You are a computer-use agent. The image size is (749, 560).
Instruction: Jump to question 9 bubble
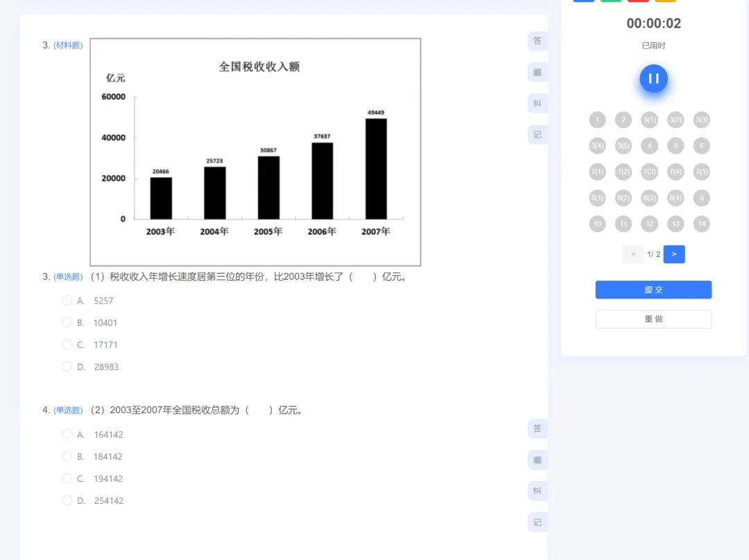pyautogui.click(x=702, y=198)
